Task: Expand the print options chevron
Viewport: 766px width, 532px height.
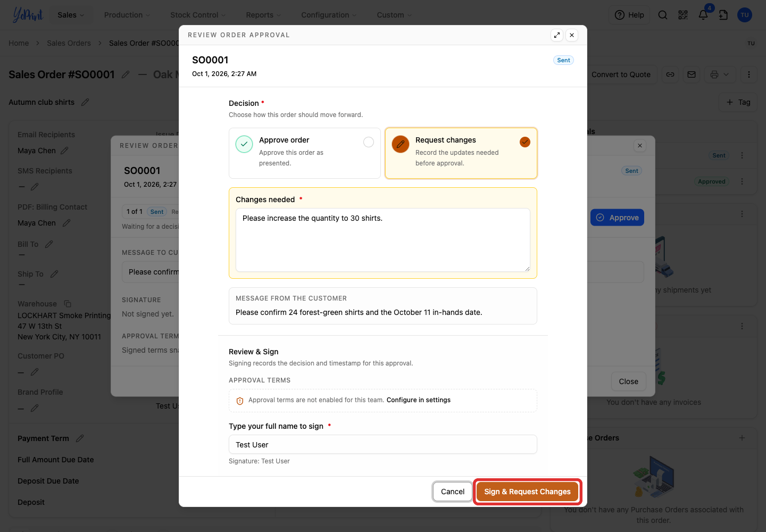Action: (x=727, y=74)
